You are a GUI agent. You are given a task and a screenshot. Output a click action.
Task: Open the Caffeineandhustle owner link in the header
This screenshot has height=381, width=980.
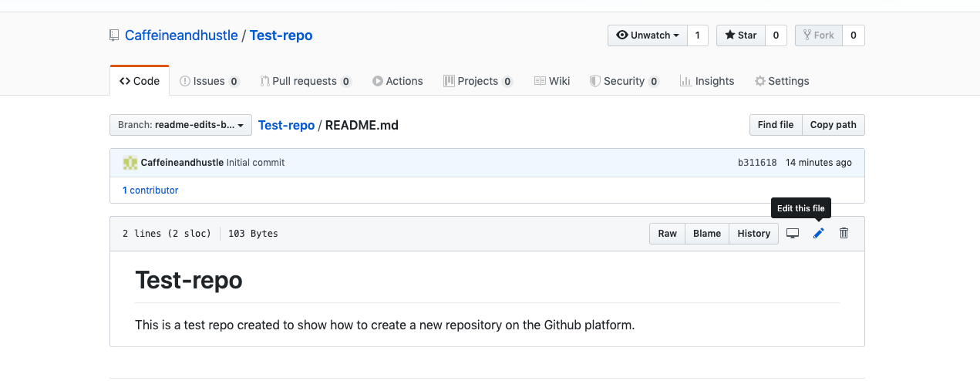(x=182, y=35)
